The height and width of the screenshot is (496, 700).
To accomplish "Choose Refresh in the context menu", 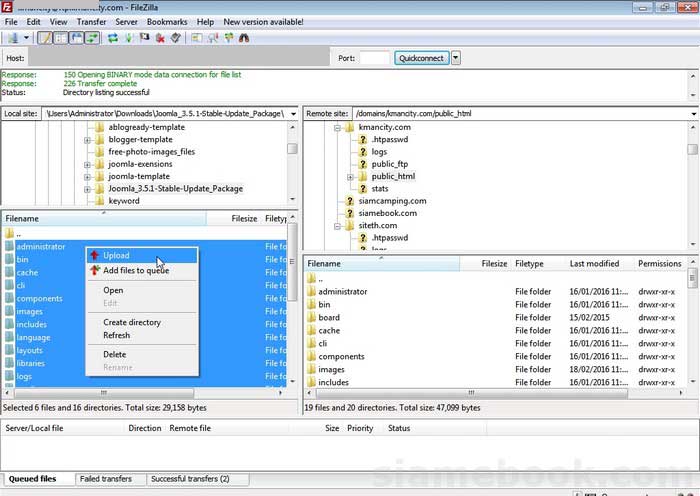I will [x=142, y=335].
